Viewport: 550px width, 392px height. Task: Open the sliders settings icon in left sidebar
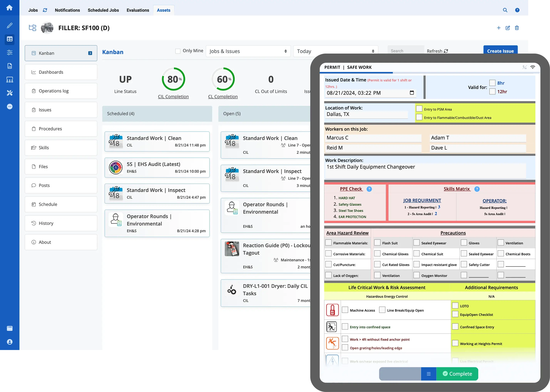[10, 52]
